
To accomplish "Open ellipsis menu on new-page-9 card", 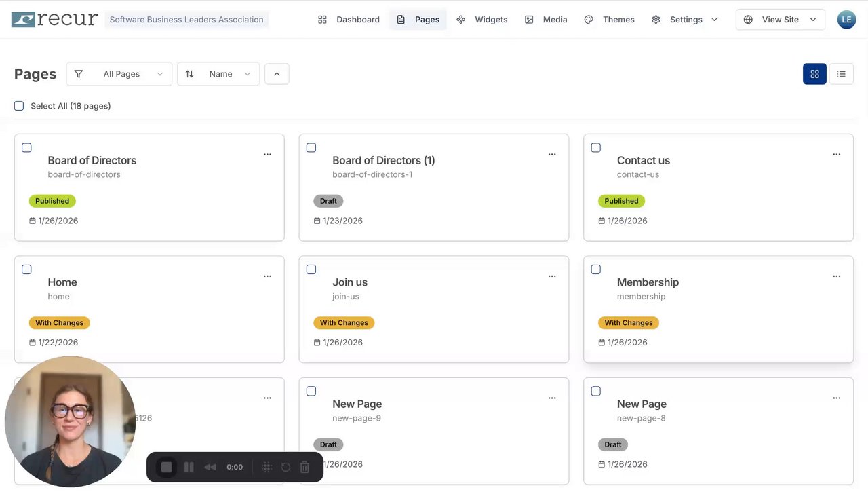I will click(x=552, y=398).
